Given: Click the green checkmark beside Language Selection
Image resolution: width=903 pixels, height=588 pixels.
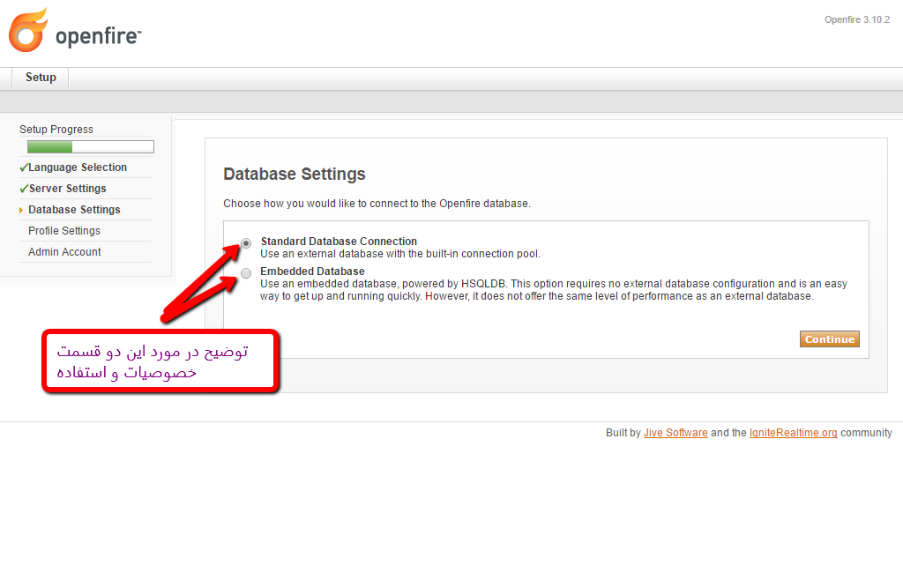Looking at the screenshot, I should (x=23, y=167).
